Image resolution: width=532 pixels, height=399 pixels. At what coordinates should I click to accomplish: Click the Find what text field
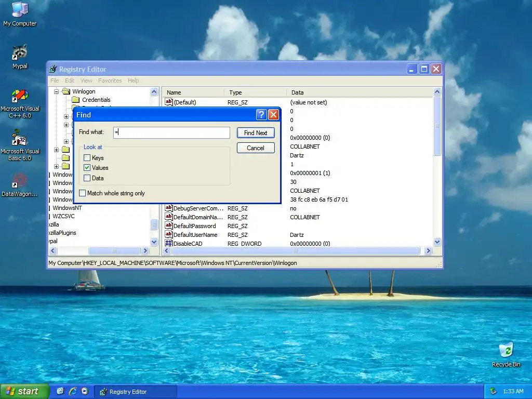pyautogui.click(x=171, y=132)
